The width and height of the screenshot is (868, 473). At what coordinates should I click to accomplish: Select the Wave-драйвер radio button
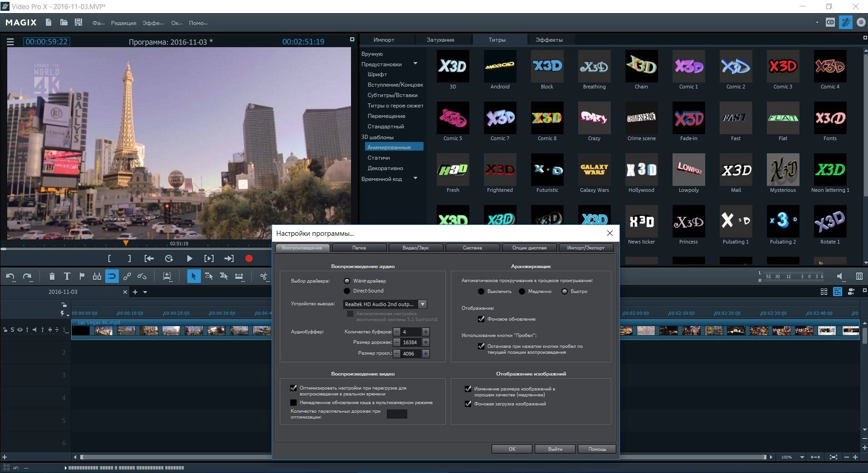pyautogui.click(x=347, y=281)
